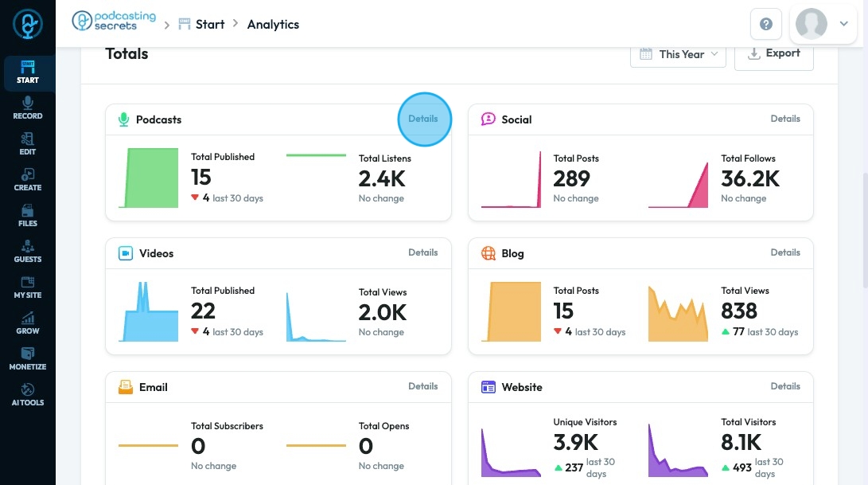Open Files from the sidebar
The width and height of the screenshot is (868, 485).
point(28,216)
